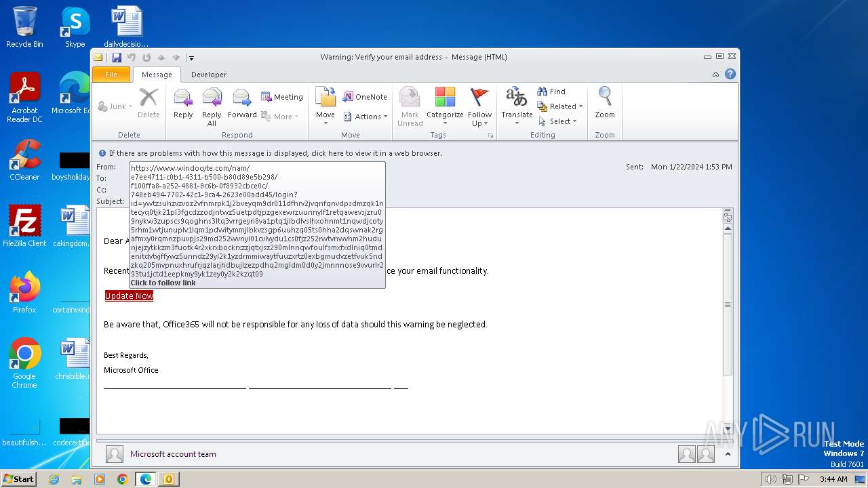Open Acrobat Reader DC shortcut
This screenshot has height=488, width=868.
point(24,98)
